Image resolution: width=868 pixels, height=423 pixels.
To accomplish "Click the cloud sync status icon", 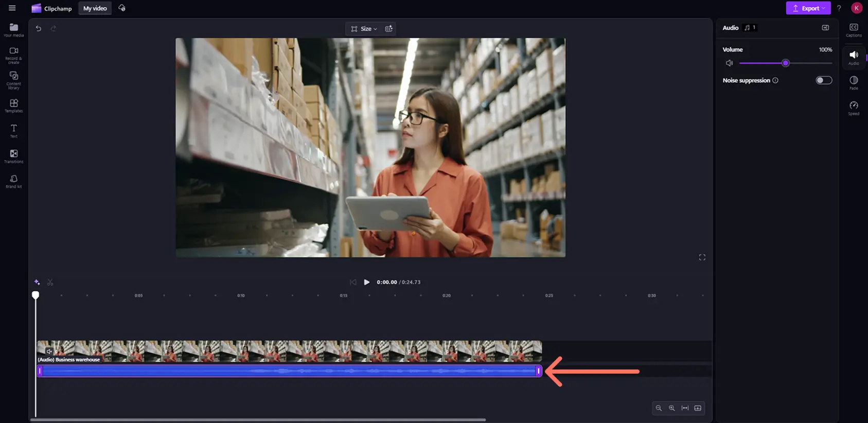I will coord(122,8).
